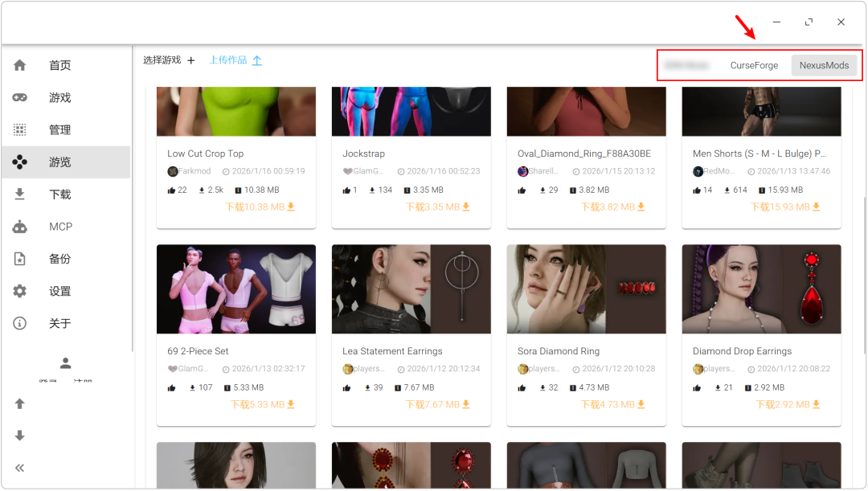Click RedMo author avatar icon
868x491 pixels.
pyautogui.click(x=698, y=172)
